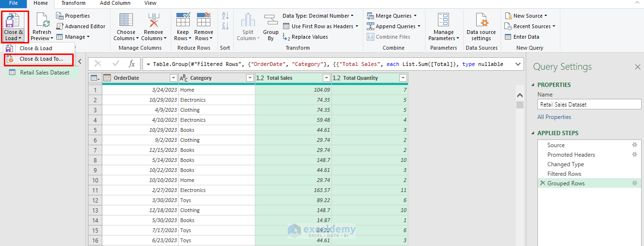This screenshot has width=644, height=246.
Task: Open the Data Type: Decimal Number dropdown
Action: [x=318, y=16]
